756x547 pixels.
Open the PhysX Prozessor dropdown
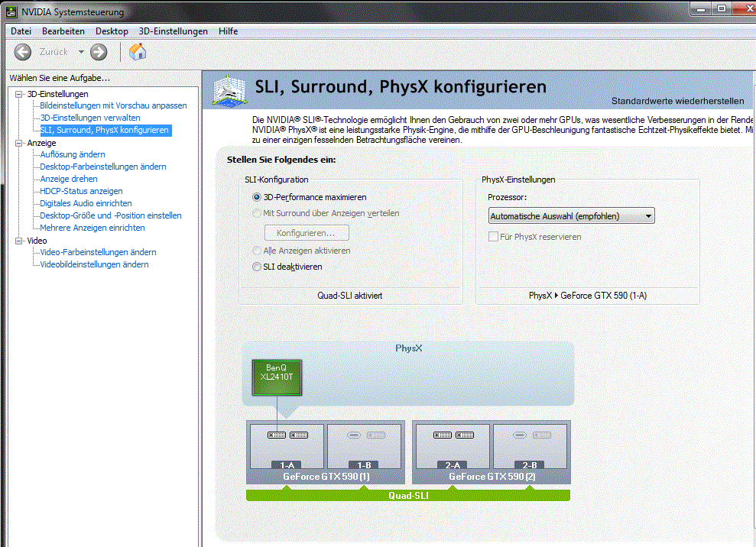(x=571, y=216)
